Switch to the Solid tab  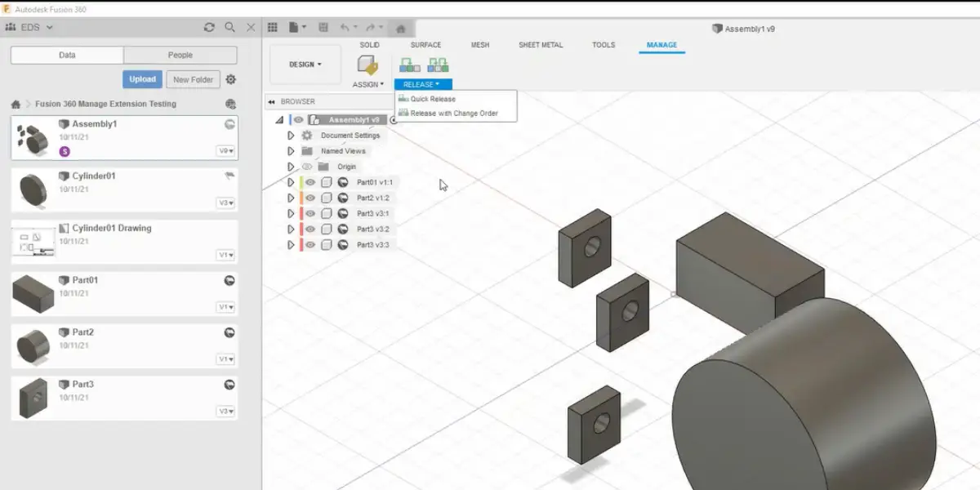click(x=370, y=45)
